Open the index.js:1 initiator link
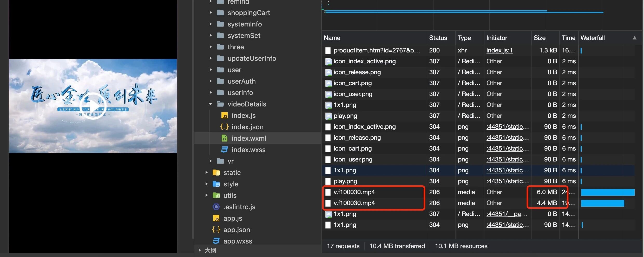The image size is (644, 257). pos(500,50)
